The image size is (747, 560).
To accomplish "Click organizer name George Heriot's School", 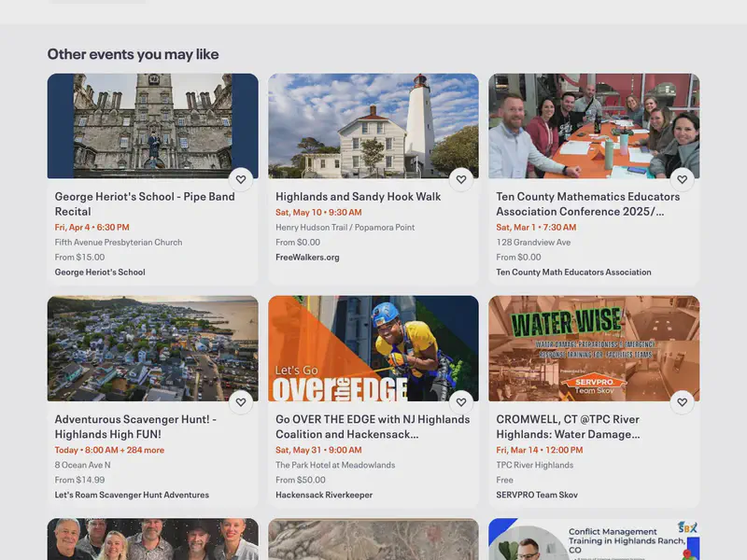I will [100, 272].
